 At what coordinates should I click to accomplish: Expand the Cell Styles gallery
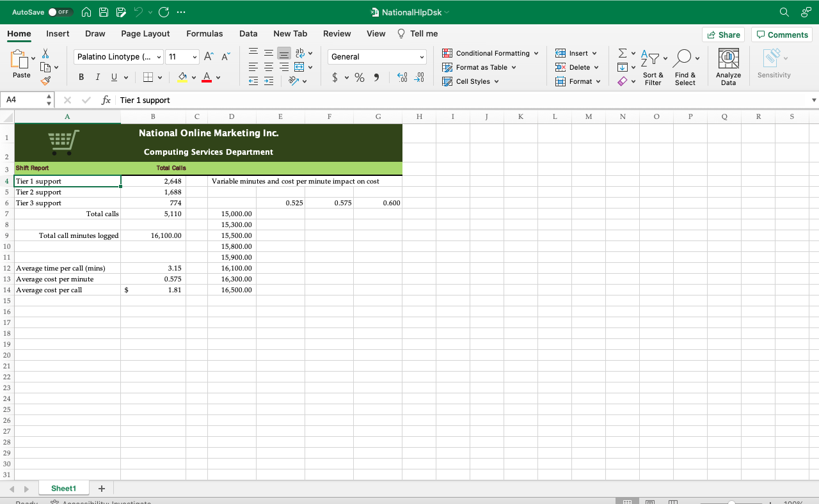pos(470,81)
